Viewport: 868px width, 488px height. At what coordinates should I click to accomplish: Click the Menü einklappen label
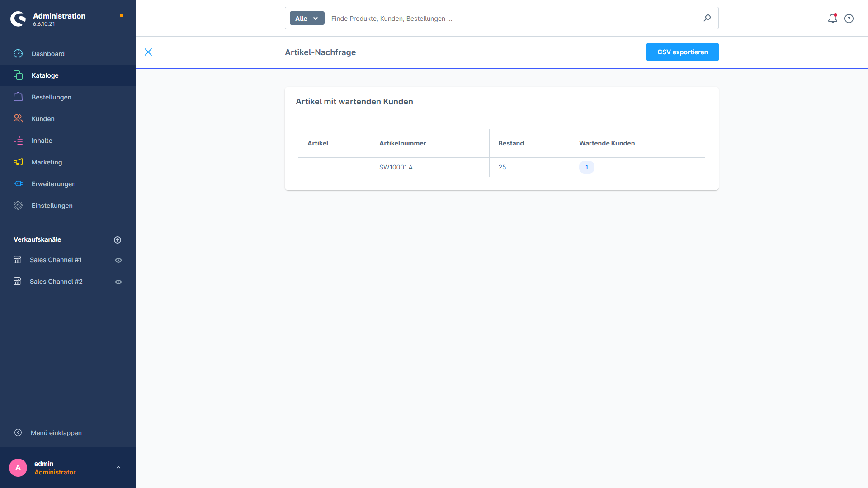click(56, 433)
